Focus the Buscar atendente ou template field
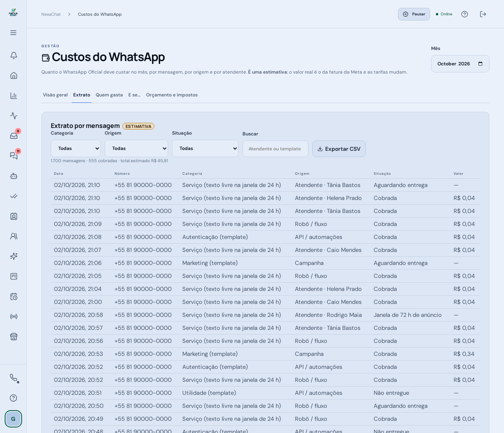The image size is (504, 433). click(x=275, y=149)
